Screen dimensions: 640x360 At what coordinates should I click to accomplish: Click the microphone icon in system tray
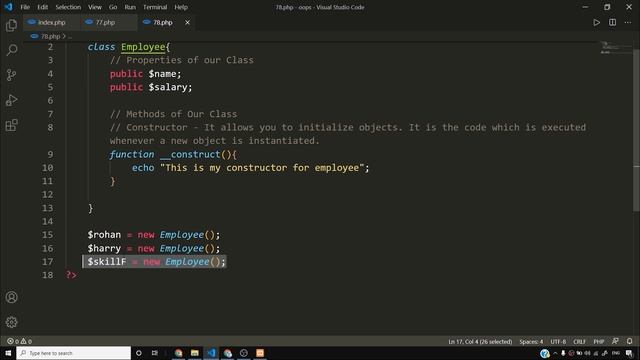coord(563,353)
